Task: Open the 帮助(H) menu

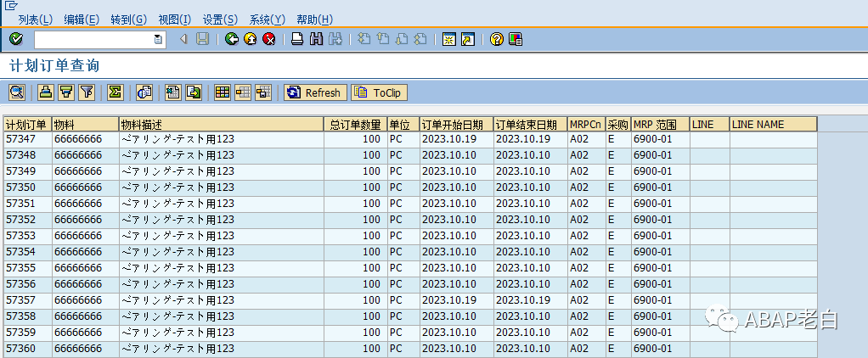Action: click(315, 20)
